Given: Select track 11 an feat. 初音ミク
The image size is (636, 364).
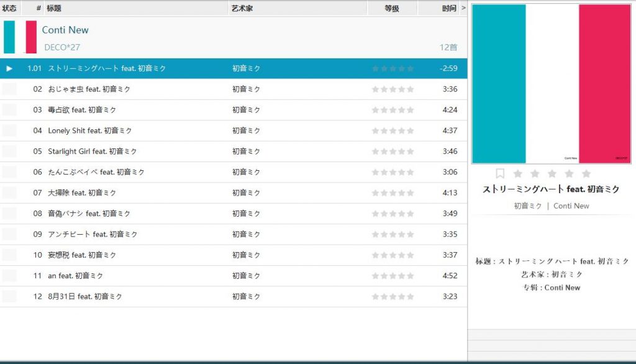Looking at the screenshot, I should (x=234, y=276).
